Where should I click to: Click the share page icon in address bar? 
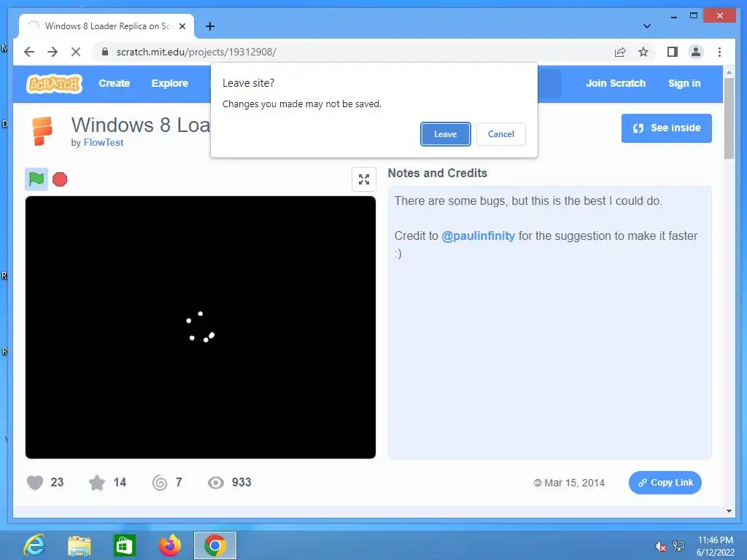tap(620, 52)
